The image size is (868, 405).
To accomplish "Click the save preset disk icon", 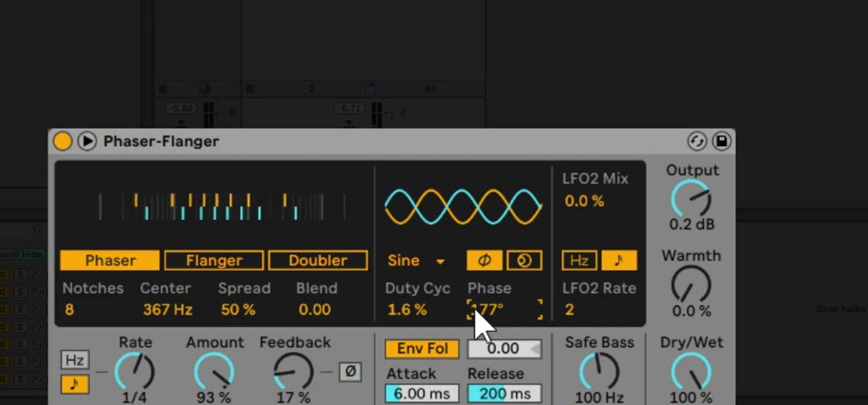I will 722,141.
